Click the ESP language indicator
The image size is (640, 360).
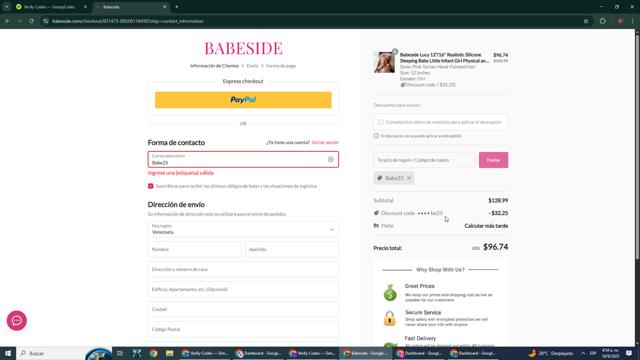tap(593, 353)
